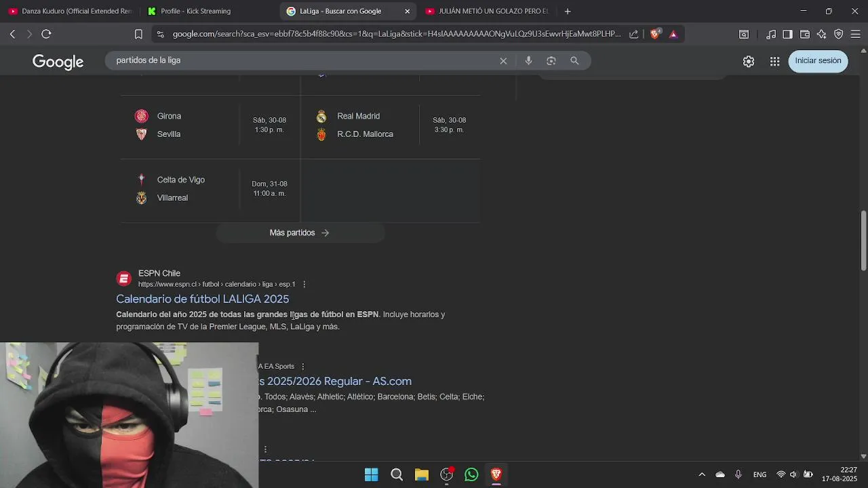Image resolution: width=868 pixels, height=488 pixels.
Task: Open Brave Rewards triangle icon
Action: click(673, 34)
